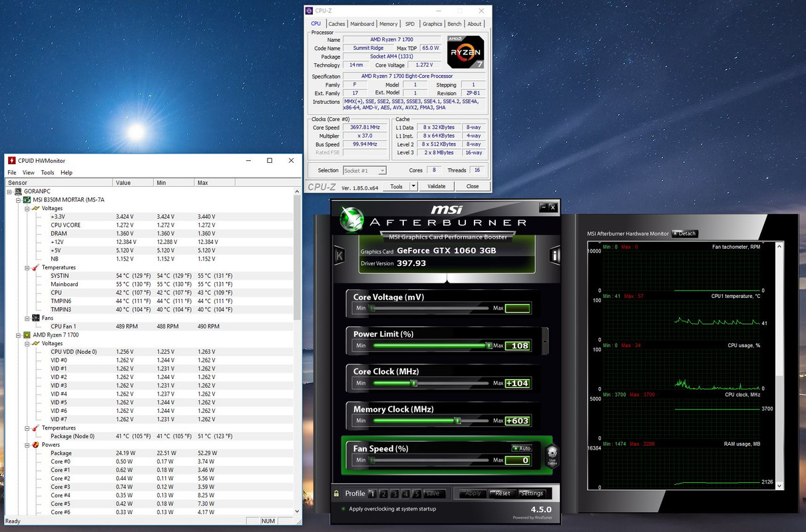Click the Core Clock slider handle
Viewport: 806px width, 532px height.
[x=414, y=383]
